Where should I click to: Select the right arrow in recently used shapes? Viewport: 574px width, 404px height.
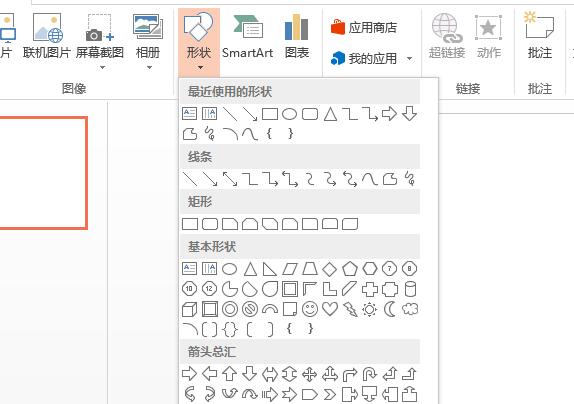pyautogui.click(x=389, y=114)
